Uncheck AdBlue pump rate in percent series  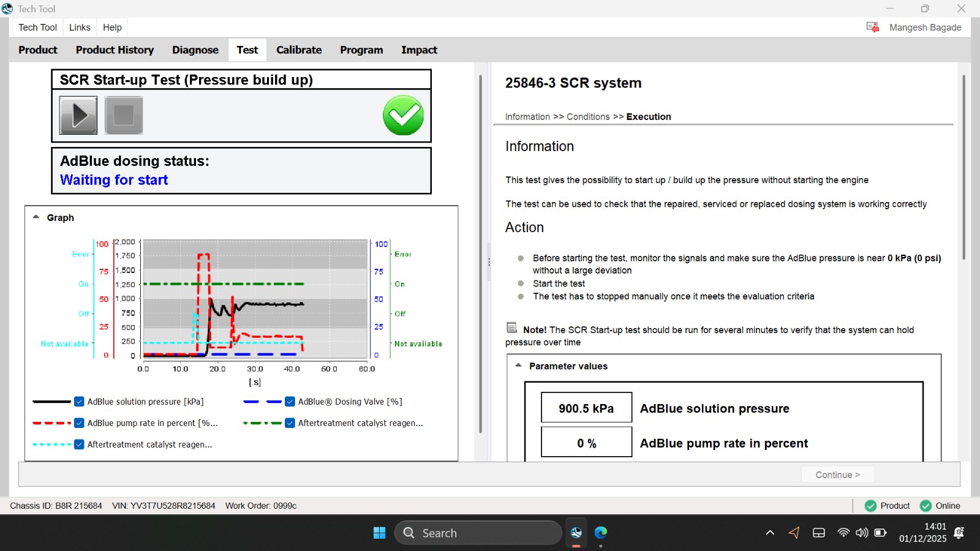[79, 423]
